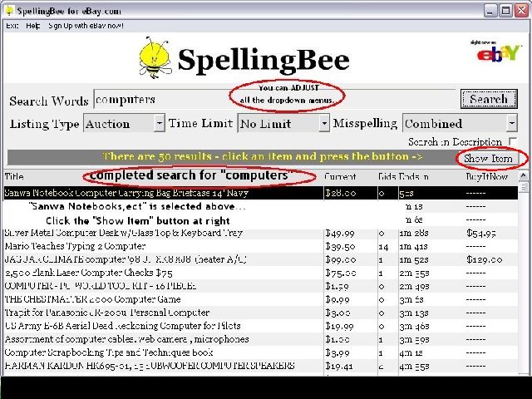Image resolution: width=532 pixels, height=399 pixels.
Task: Sort by the Ends in column header
Action: (414, 177)
